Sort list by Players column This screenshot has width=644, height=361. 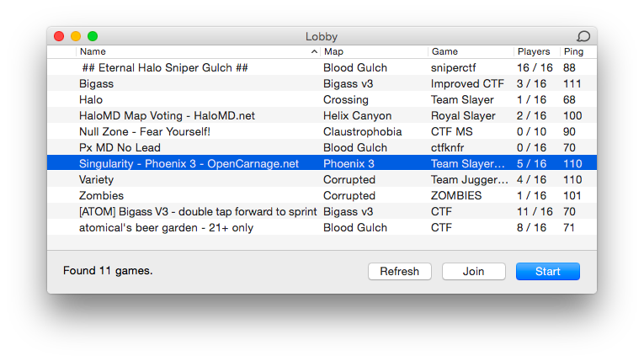coord(535,52)
